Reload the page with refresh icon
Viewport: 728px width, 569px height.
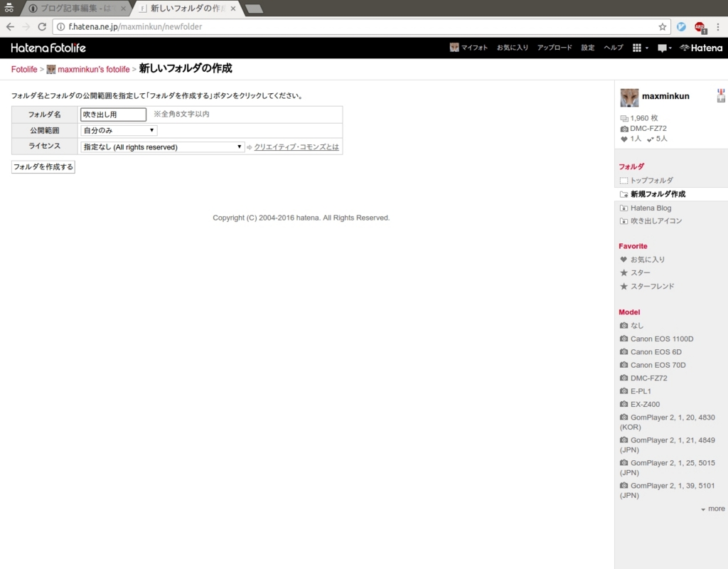point(42,27)
